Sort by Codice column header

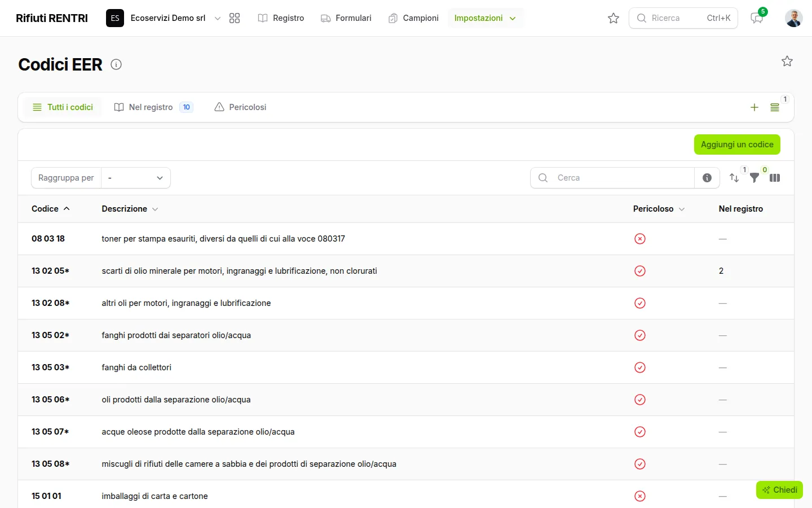pyautogui.click(x=51, y=209)
